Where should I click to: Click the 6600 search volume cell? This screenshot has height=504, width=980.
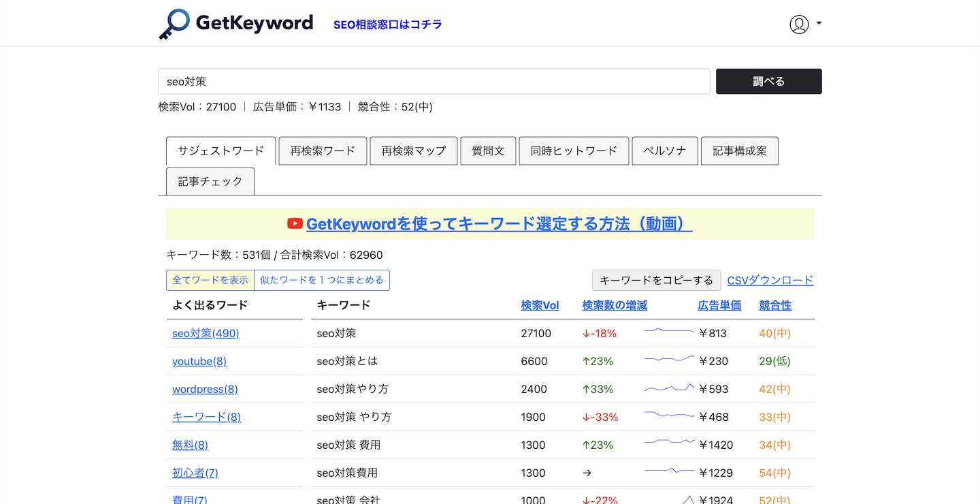534,361
